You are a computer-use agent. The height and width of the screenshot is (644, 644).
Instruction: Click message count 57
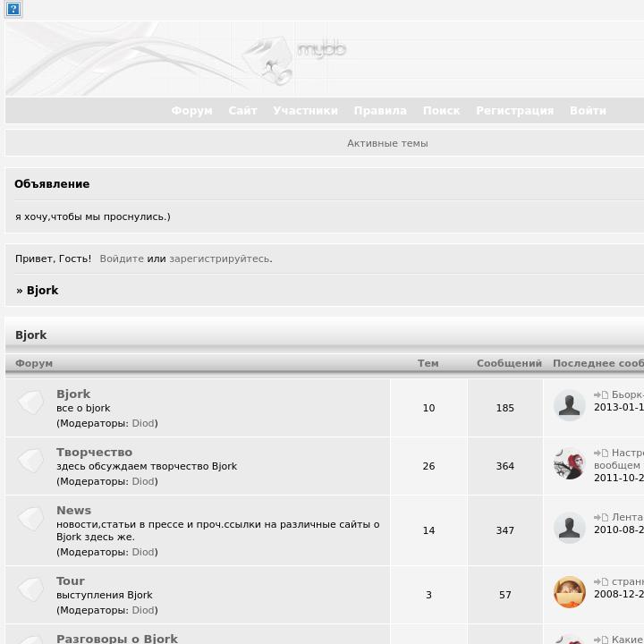tap(505, 595)
